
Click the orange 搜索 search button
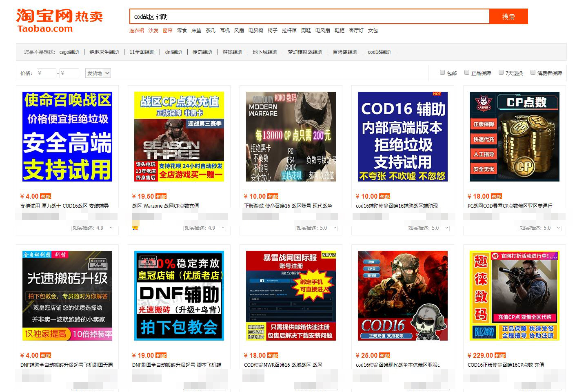click(508, 17)
